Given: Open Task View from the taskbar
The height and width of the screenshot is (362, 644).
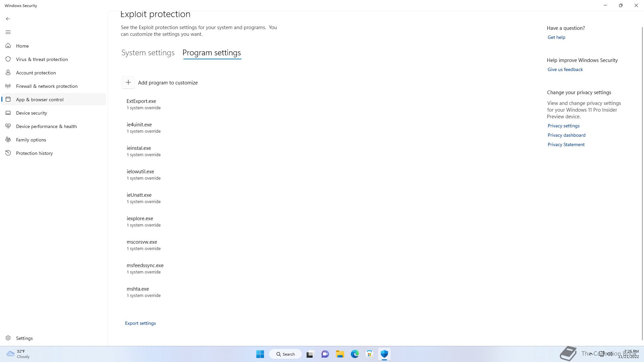Looking at the screenshot, I should pos(310,354).
